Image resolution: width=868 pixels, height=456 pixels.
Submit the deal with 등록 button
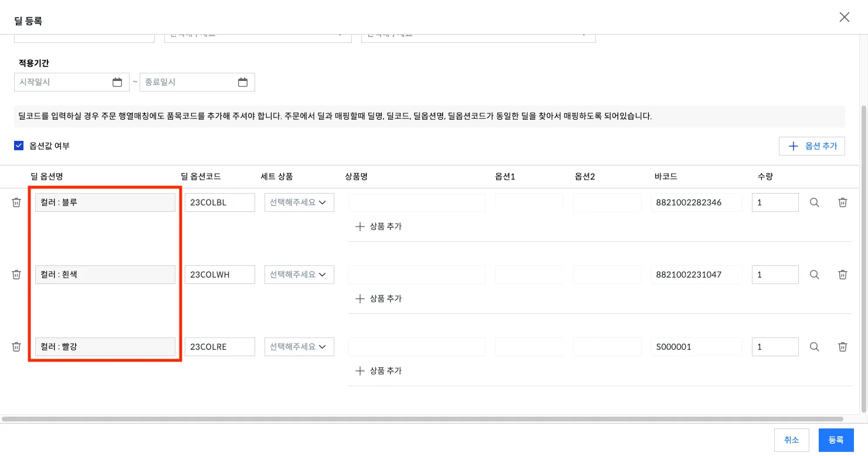coord(836,440)
